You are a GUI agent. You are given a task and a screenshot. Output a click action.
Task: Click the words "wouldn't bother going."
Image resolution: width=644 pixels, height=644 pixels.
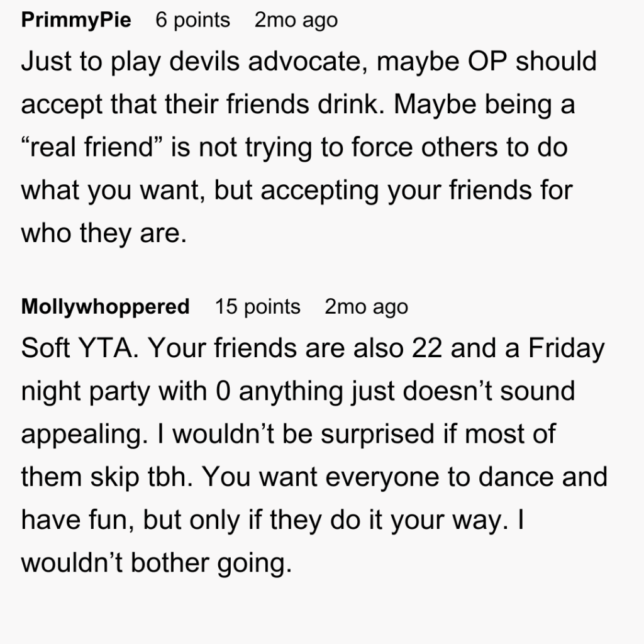click(x=157, y=562)
